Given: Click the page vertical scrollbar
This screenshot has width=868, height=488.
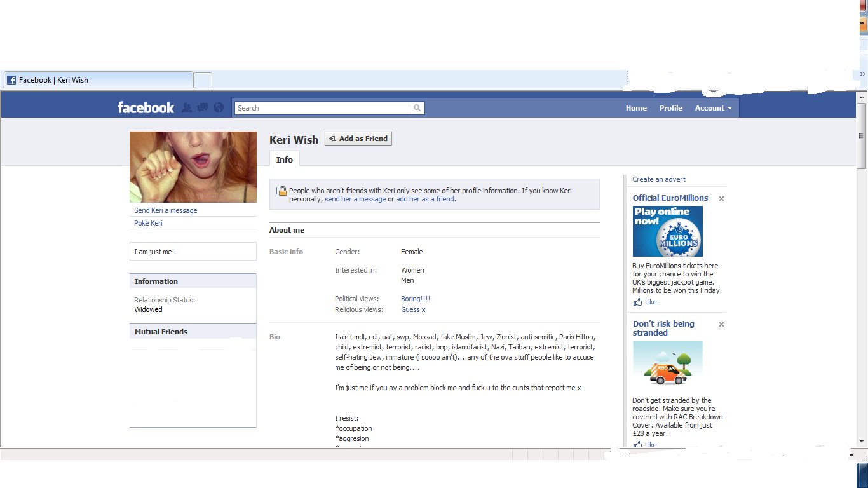Looking at the screenshot, I should 862,254.
